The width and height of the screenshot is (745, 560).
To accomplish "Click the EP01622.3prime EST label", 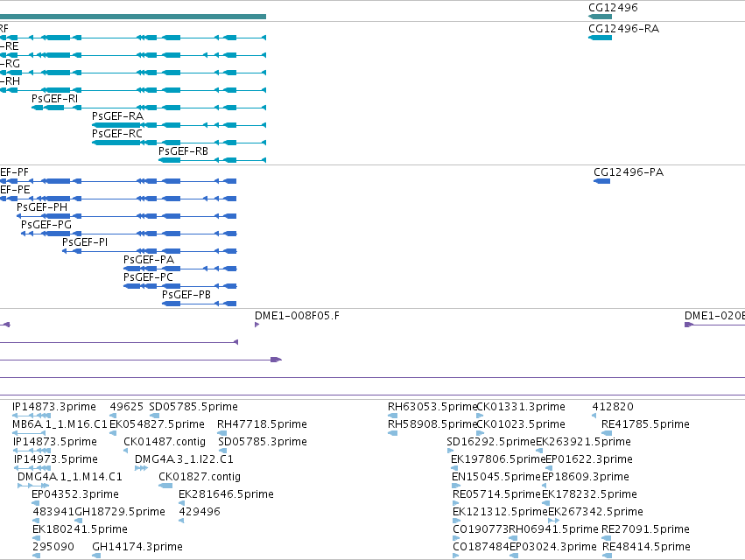I will click(589, 459).
